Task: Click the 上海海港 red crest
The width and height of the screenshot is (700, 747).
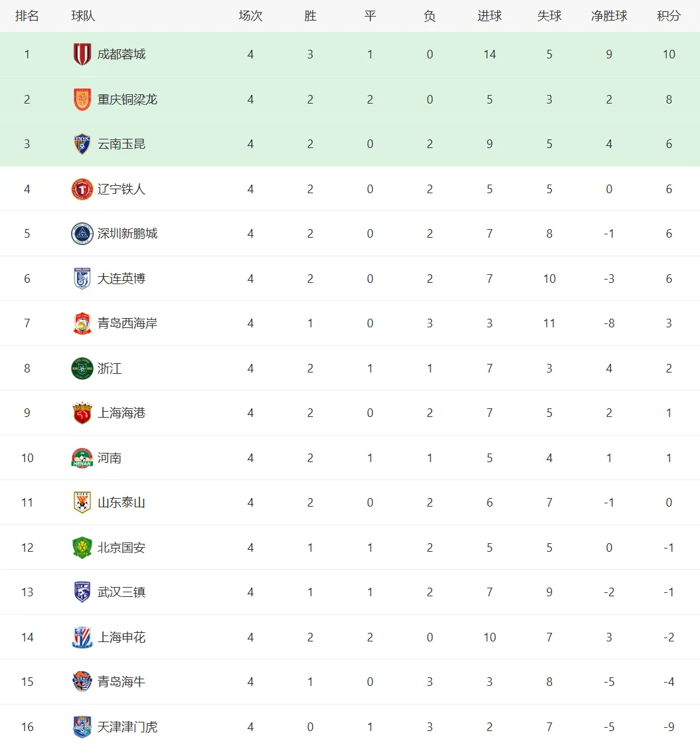Action: 82,413
